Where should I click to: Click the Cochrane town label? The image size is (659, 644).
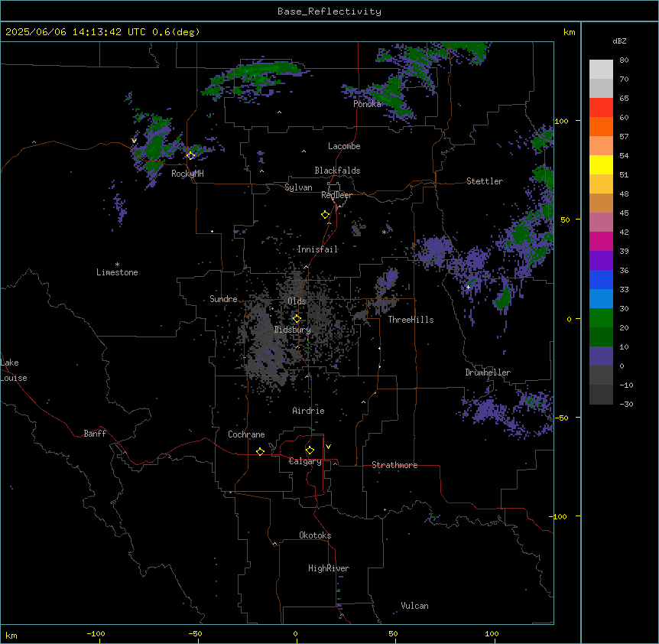pos(246,434)
